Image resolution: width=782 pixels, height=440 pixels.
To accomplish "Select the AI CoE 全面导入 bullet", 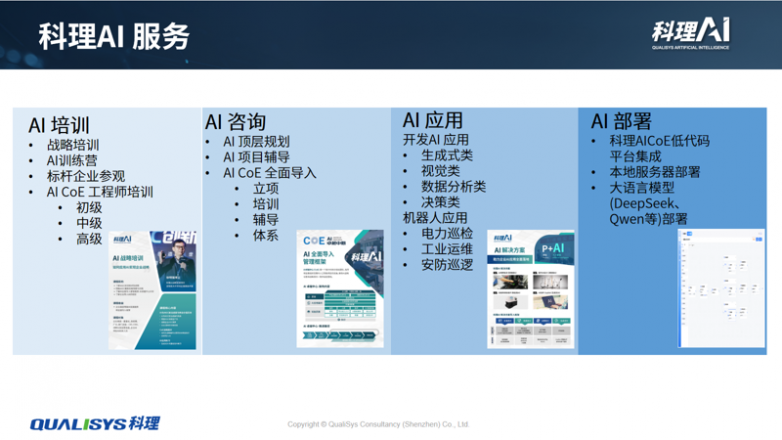I will (269, 173).
